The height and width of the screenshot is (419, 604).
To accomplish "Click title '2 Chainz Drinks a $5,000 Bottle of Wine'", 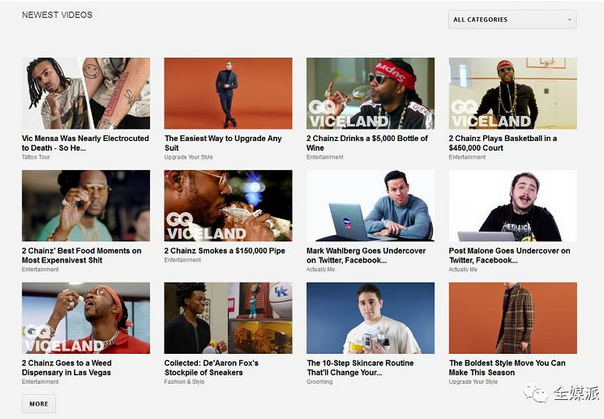I will coord(367,143).
